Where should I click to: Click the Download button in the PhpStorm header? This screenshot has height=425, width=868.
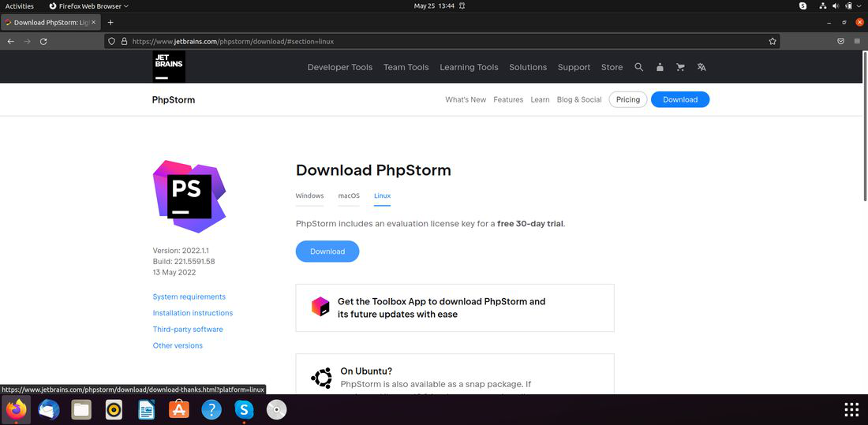pyautogui.click(x=679, y=99)
